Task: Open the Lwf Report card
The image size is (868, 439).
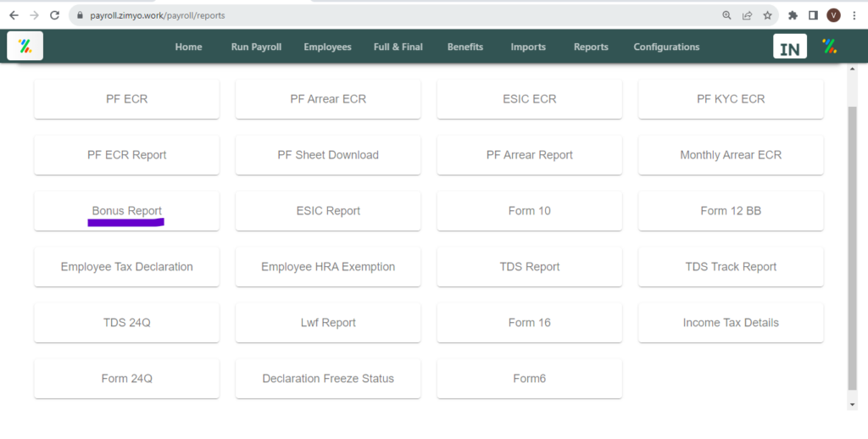Action: [x=328, y=323]
